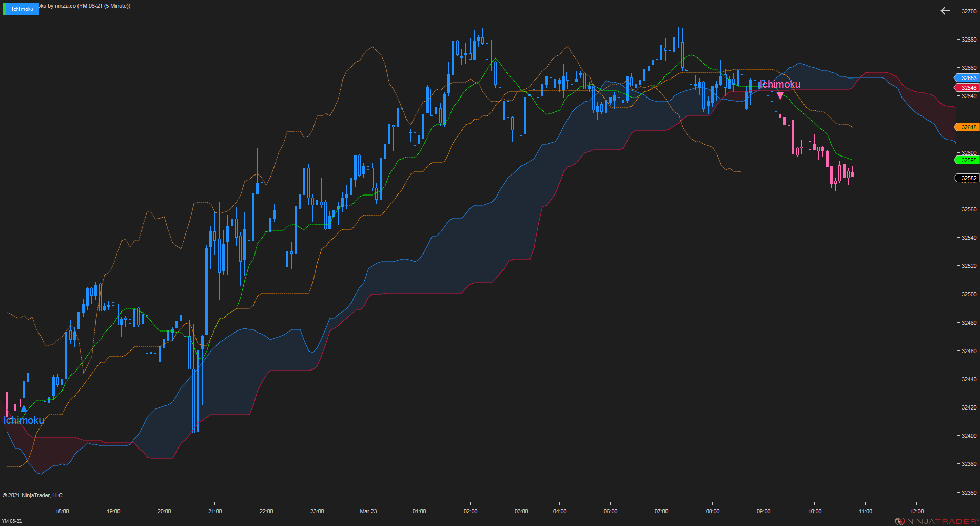The height and width of the screenshot is (526, 980).
Task: Click the 12:00 mark on the time axis
Action: tap(916, 511)
